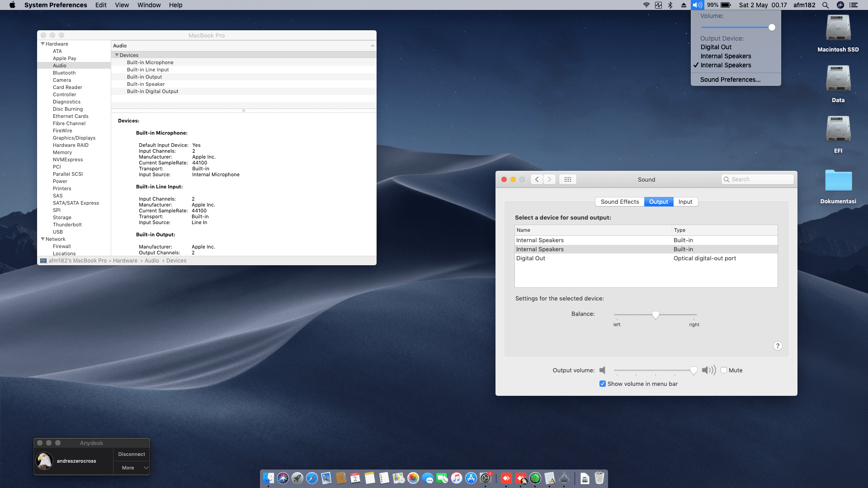Select the Dokumentasi folder on desktop
868x488 pixels.
[838, 186]
